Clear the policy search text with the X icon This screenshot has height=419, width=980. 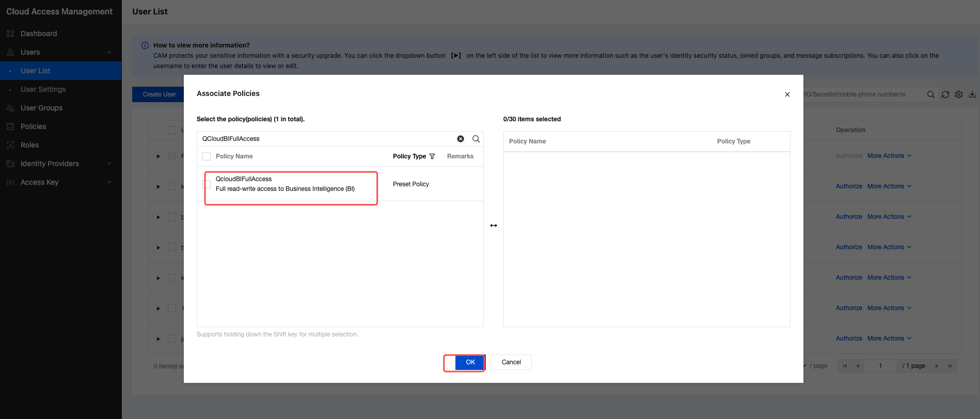(x=461, y=139)
